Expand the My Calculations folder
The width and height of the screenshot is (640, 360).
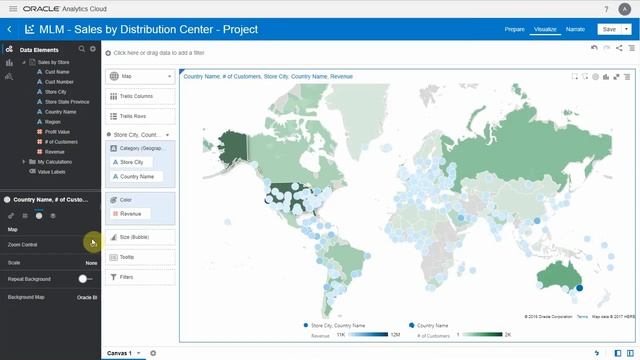tap(24, 162)
